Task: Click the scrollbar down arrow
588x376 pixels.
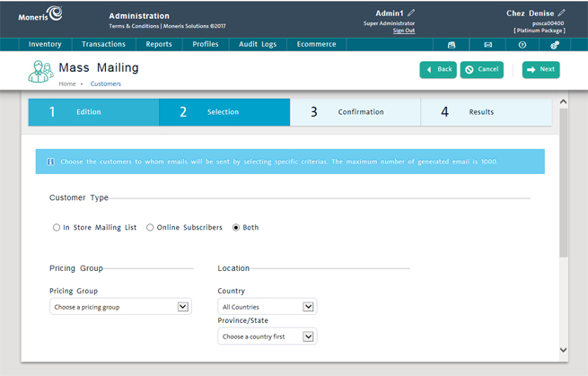Action: pyautogui.click(x=563, y=350)
